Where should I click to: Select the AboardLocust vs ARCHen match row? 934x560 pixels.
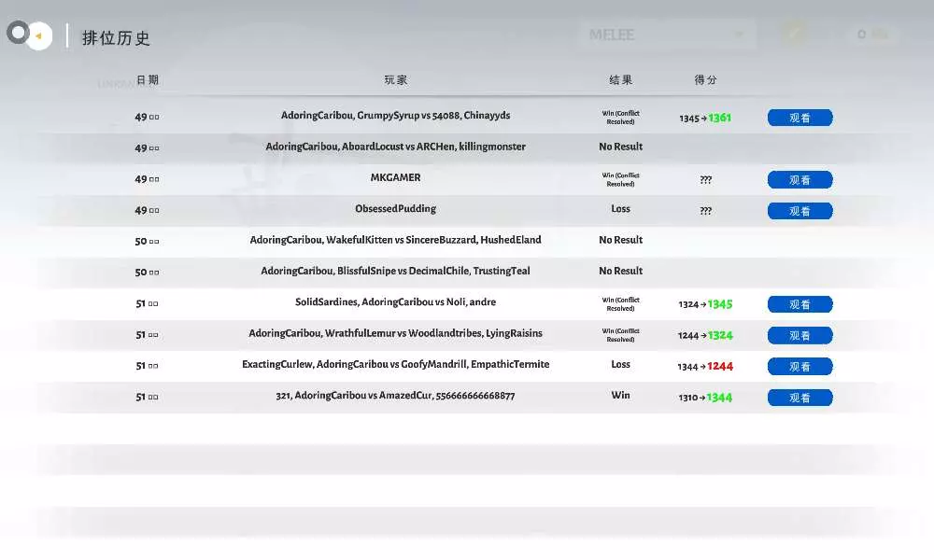click(x=395, y=147)
